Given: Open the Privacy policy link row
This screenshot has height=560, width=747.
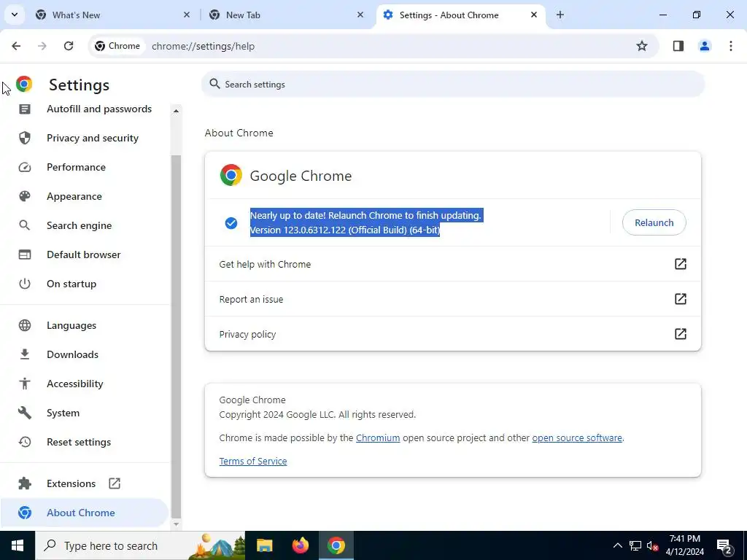Looking at the screenshot, I should click(452, 334).
